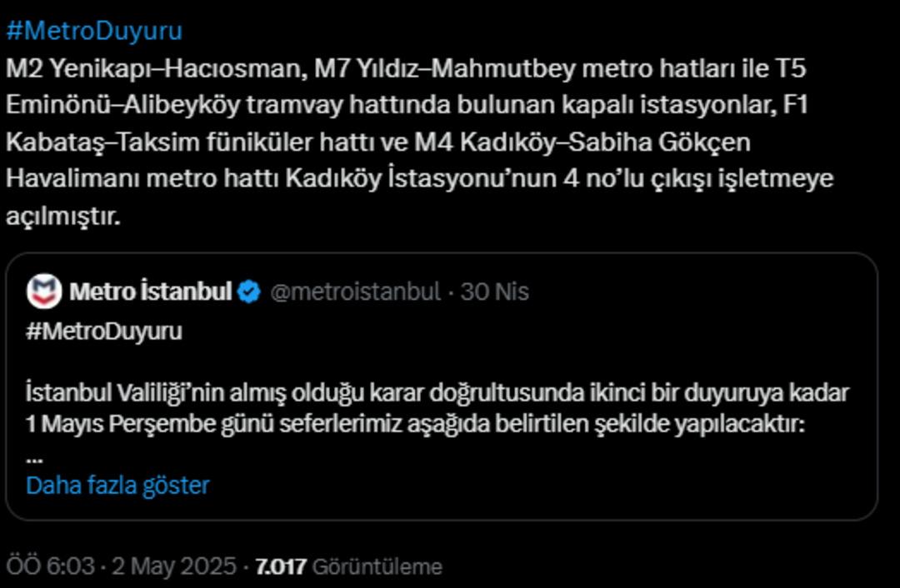Click the ellipsis in the quoted post

pos(34,458)
